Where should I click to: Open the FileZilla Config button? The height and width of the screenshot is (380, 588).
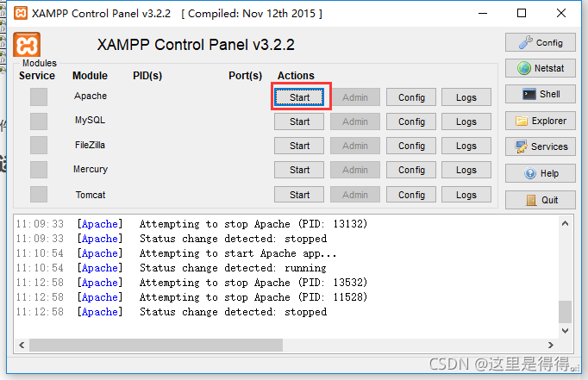411,146
